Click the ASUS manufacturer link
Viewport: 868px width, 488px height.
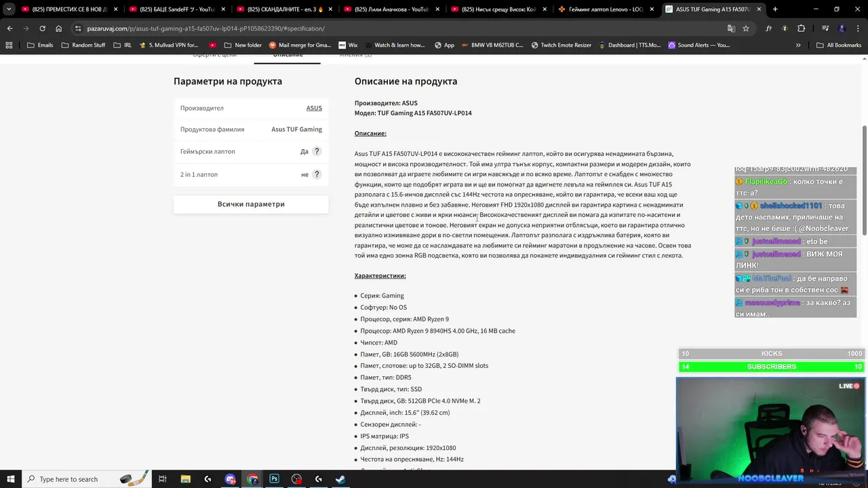tap(314, 108)
